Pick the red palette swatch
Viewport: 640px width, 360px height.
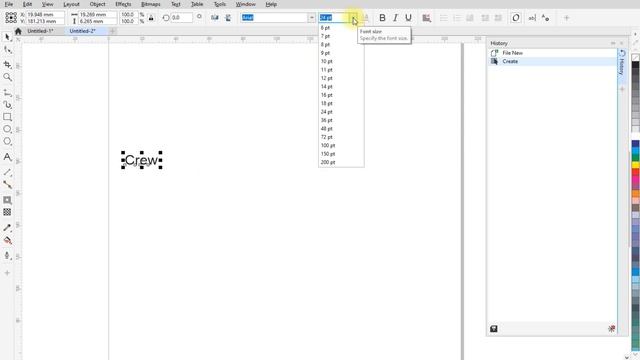point(636,172)
